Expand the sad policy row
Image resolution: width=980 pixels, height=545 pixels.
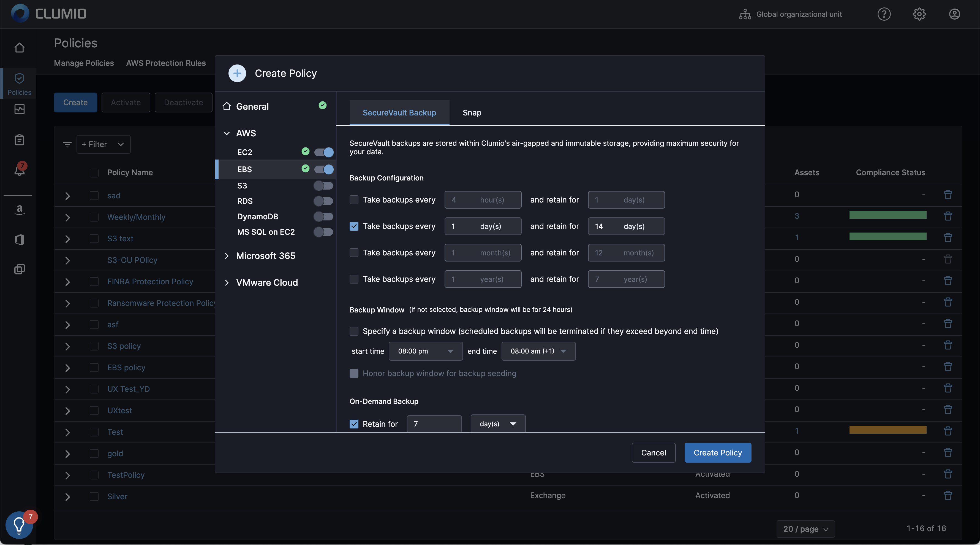click(x=67, y=196)
